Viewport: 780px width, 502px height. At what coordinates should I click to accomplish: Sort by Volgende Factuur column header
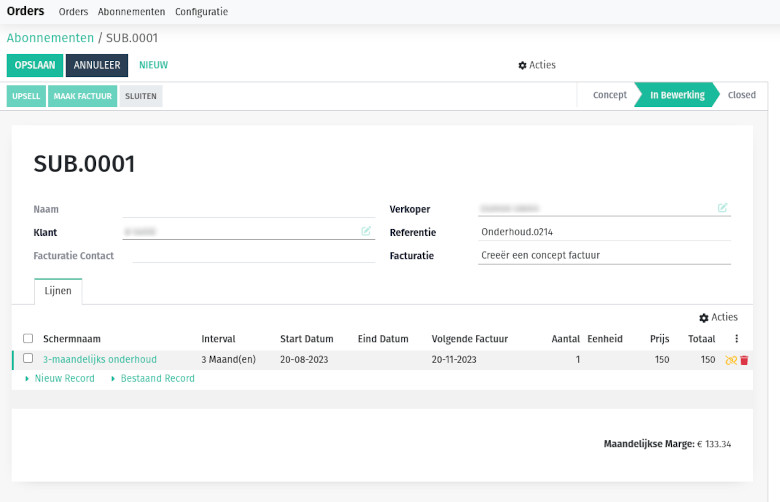pos(470,339)
